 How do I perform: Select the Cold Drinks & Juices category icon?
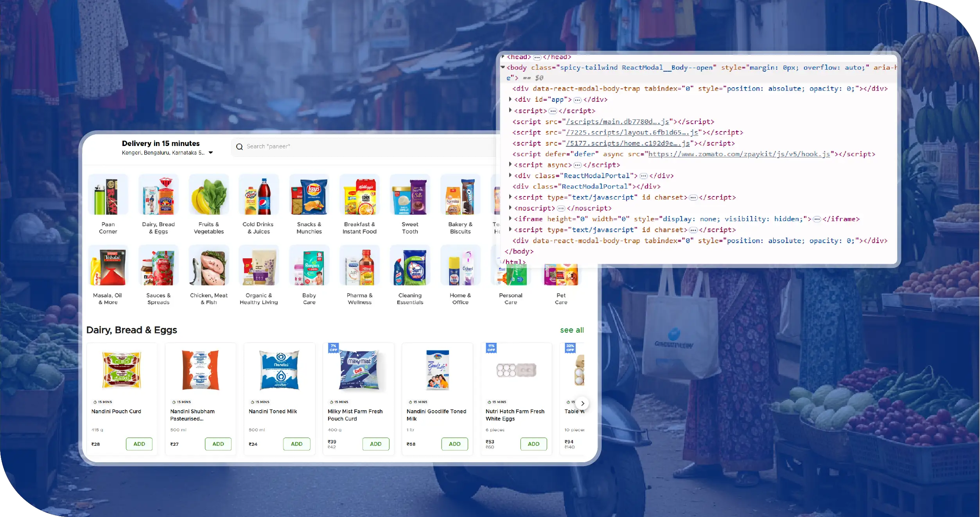click(259, 195)
